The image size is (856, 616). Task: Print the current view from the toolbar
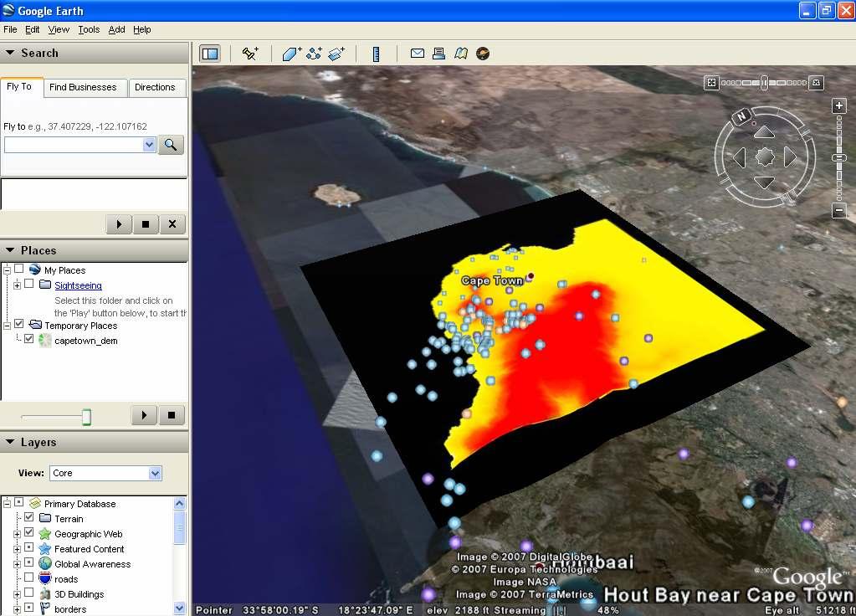438,53
